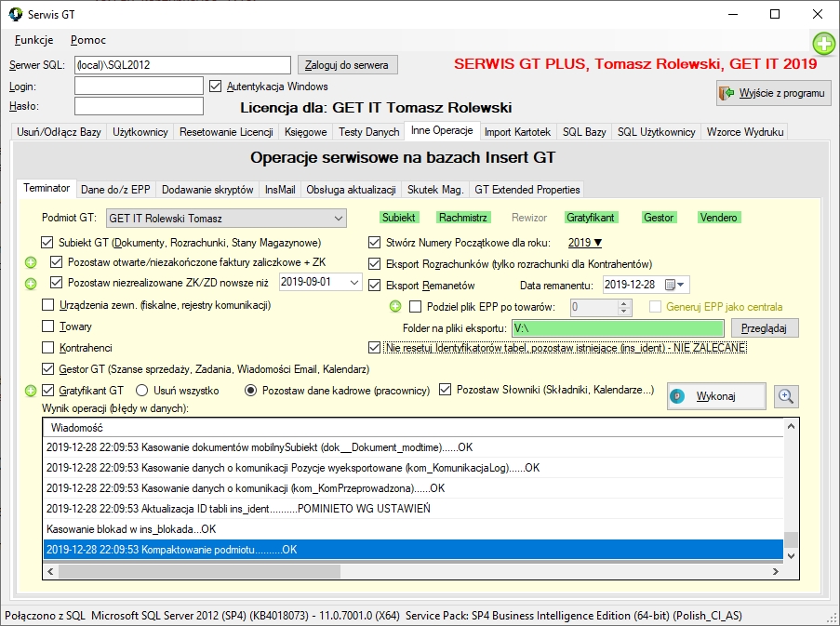Check the Kontrahenci checkbox
The height and width of the screenshot is (626, 840).
coord(47,348)
